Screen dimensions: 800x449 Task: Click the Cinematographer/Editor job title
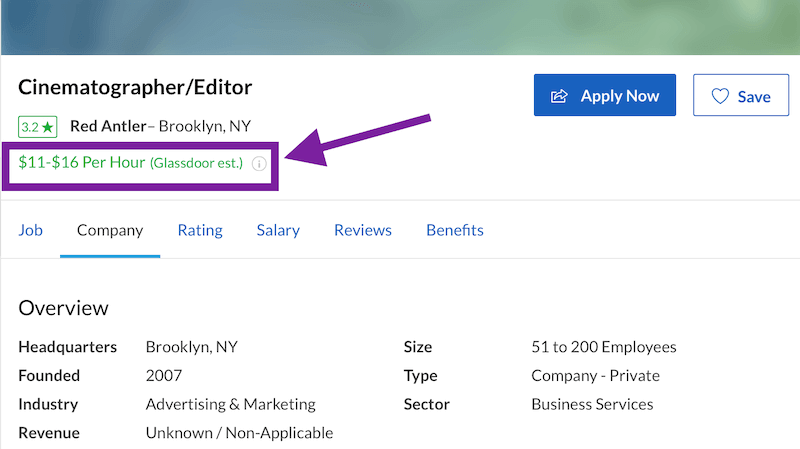[x=135, y=87]
